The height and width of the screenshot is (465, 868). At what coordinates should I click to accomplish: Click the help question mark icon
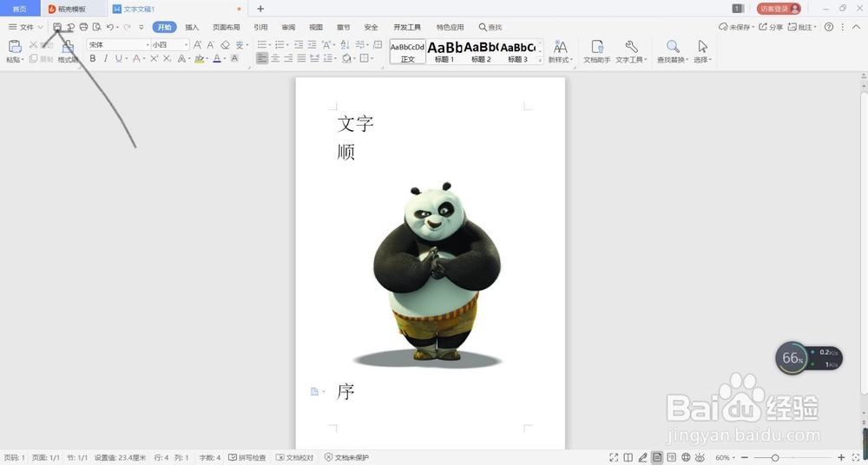click(829, 27)
